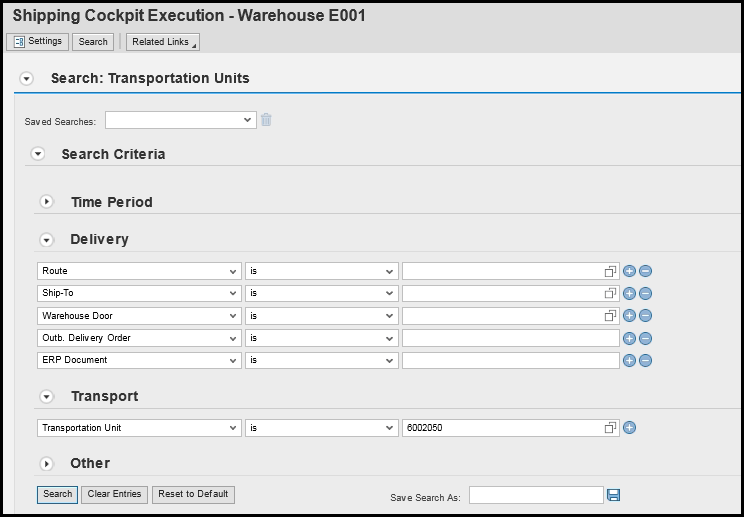Viewport: 744px width, 517px height.
Task: Remove the ERP Document criterion row
Action: coord(645,361)
